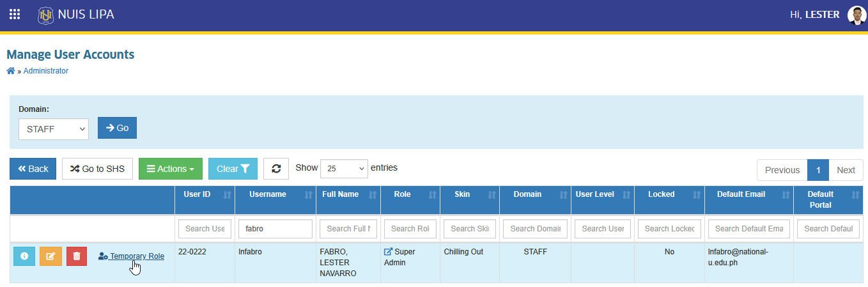The width and height of the screenshot is (868, 287).
Task: Click the Administrator breadcrumb link
Action: click(46, 71)
